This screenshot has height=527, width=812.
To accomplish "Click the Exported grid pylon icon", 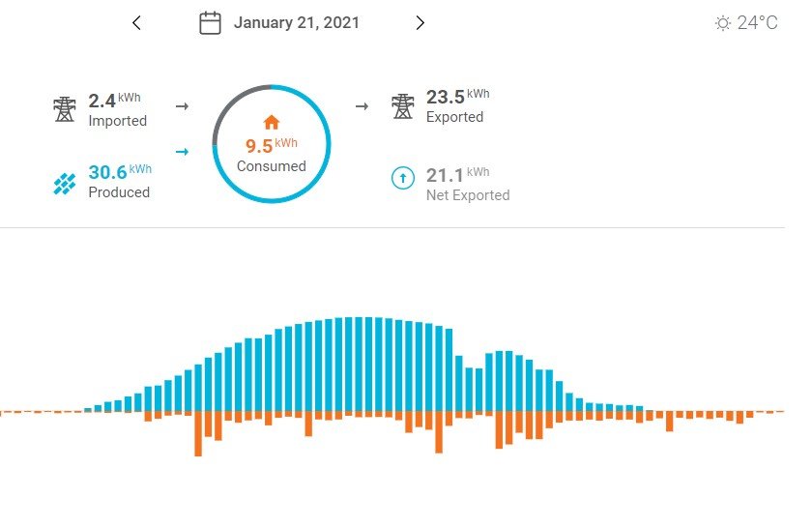I will coord(403,106).
